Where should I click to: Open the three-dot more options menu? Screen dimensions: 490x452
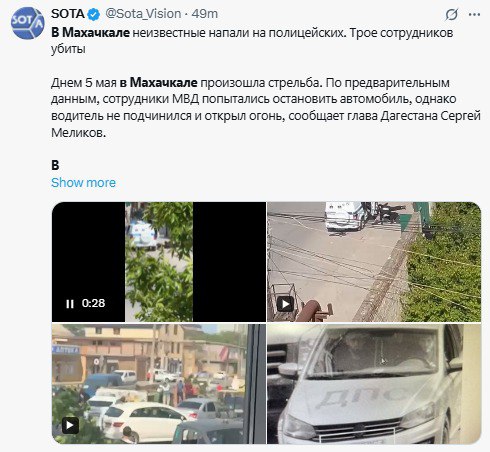(474, 14)
